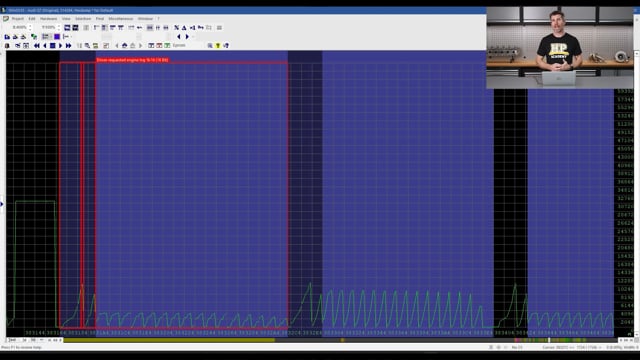
Task: Click the left-pointing arrow icon in top toolbar row
Action: tap(140, 28)
